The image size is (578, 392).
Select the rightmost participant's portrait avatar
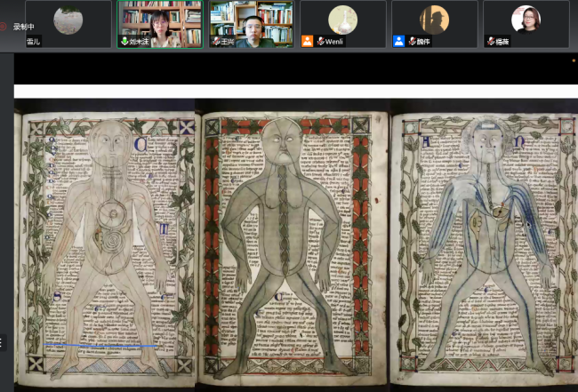pyautogui.click(x=526, y=20)
